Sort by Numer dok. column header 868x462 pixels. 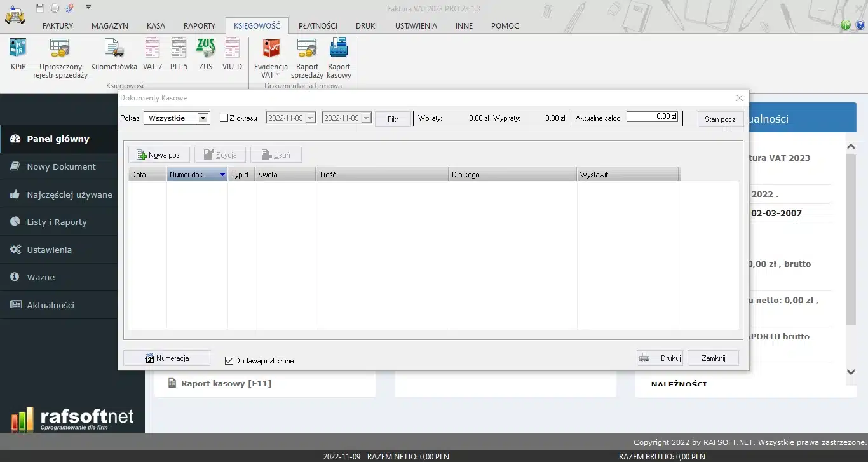tap(197, 175)
